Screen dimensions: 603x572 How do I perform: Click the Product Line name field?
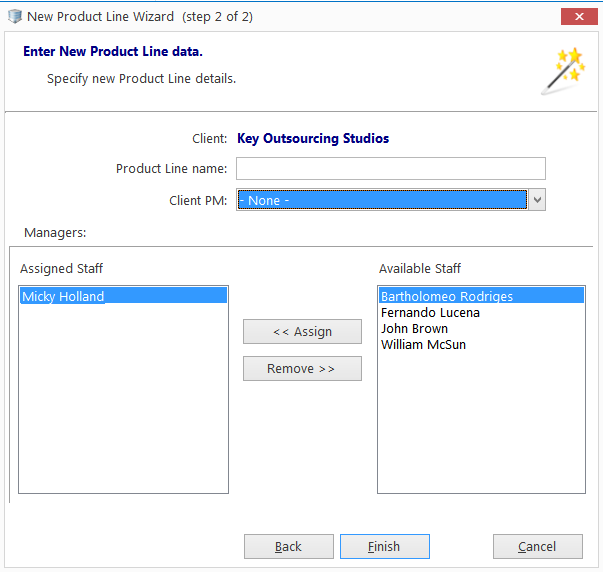(x=391, y=168)
